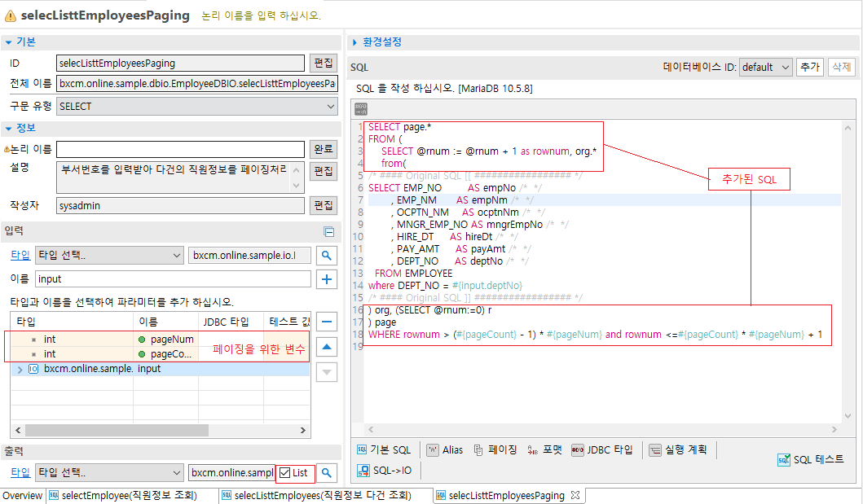
Task: Click the 논리 이름 input field
Action: [x=180, y=149]
